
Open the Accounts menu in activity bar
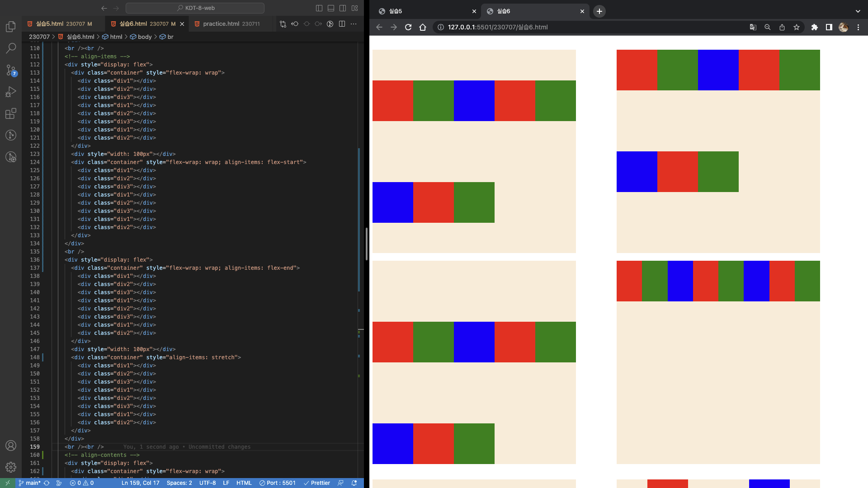pos(11,446)
